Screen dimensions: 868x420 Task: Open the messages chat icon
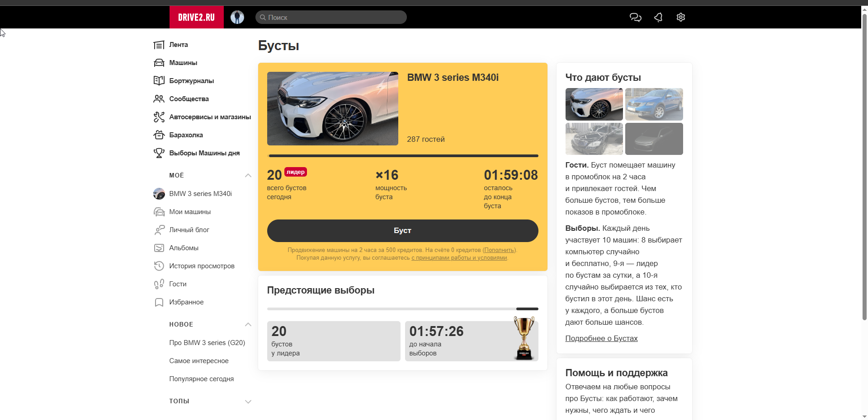click(x=636, y=17)
